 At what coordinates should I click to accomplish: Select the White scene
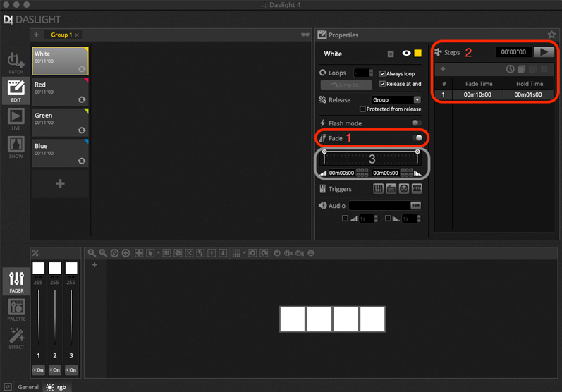point(60,61)
